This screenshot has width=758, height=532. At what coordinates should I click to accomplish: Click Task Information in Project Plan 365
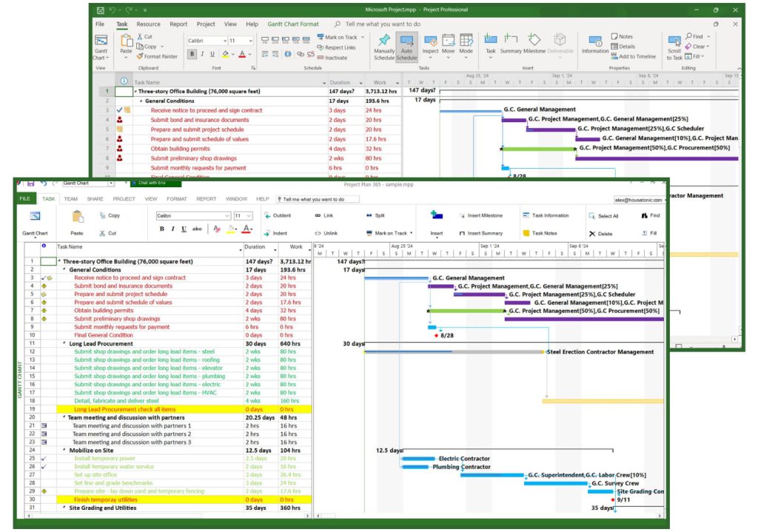[546, 215]
